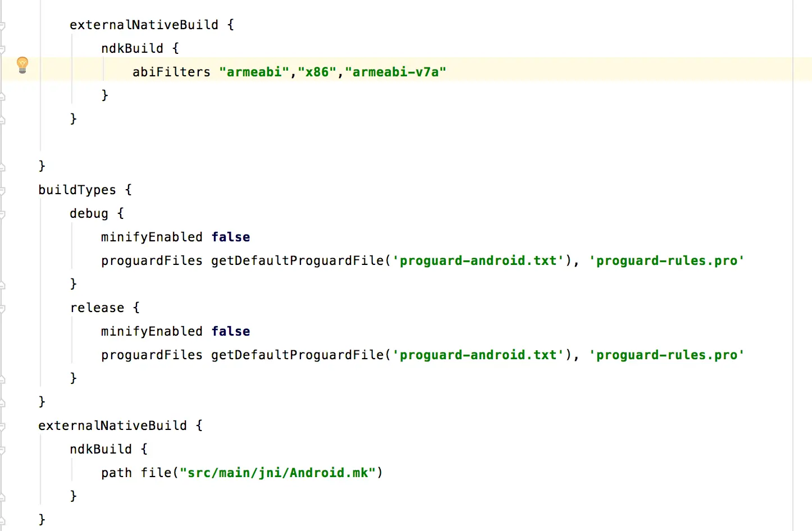Click the release block name

97,308
